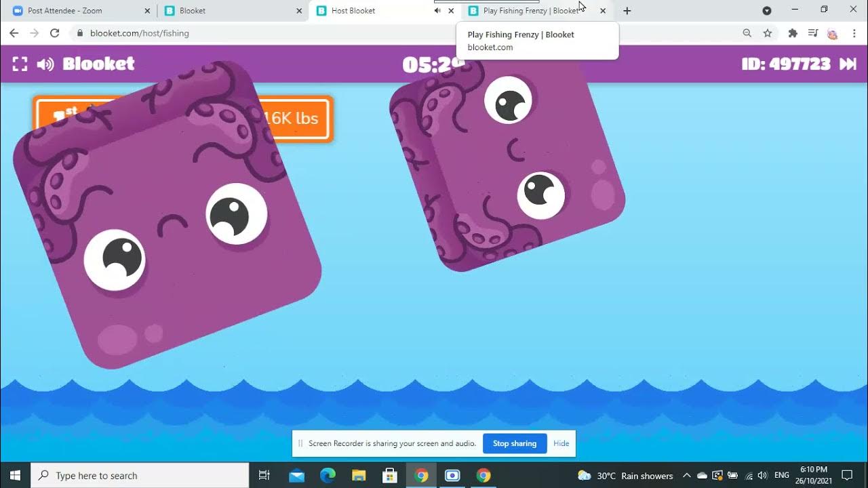Toggle Blooket fullscreen mode icon
The height and width of the screenshot is (488, 868).
pyautogui.click(x=20, y=64)
